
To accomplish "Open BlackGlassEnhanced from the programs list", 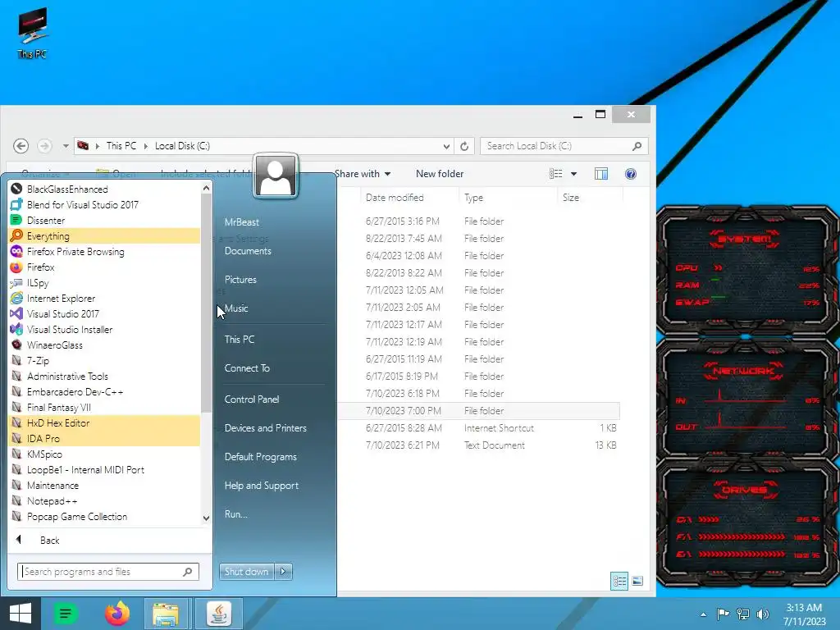I will point(104,189).
